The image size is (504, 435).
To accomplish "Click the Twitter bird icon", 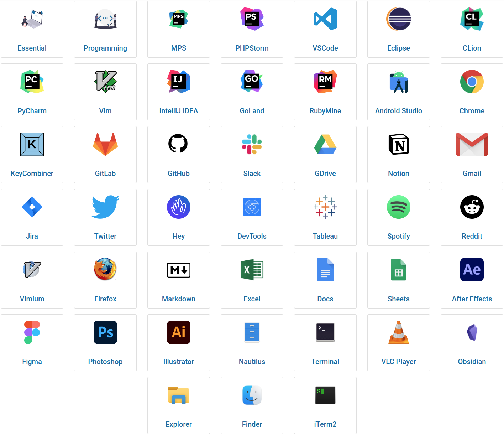I will (105, 207).
